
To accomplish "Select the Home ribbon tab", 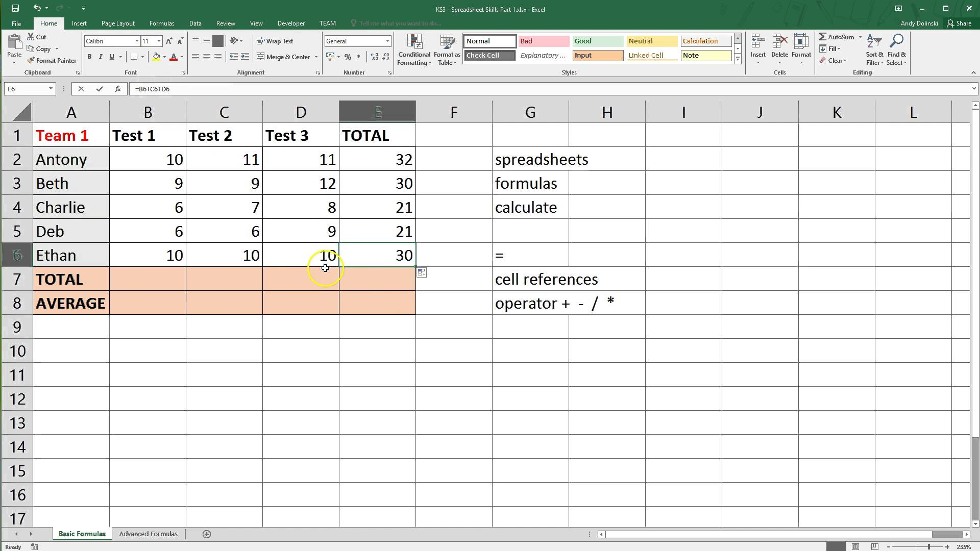I will (48, 23).
